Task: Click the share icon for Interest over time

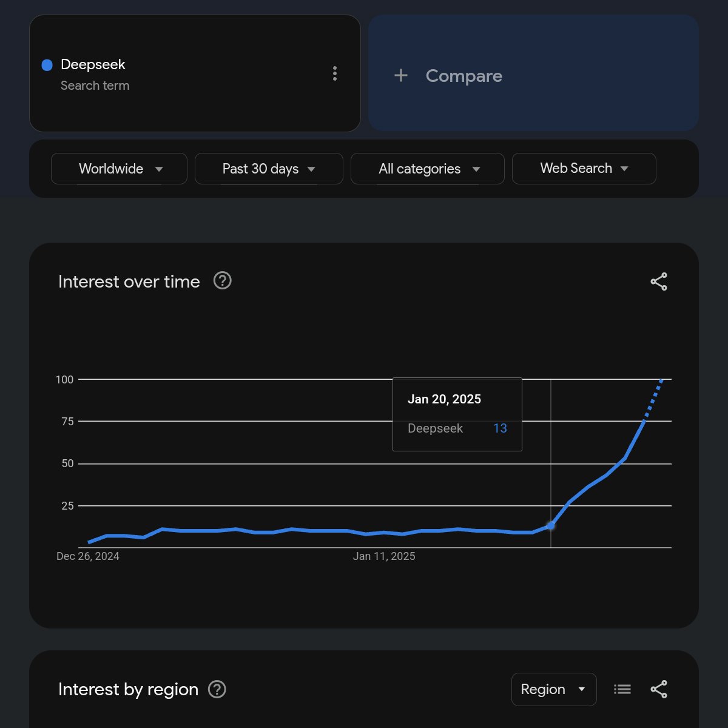Action: click(x=658, y=281)
